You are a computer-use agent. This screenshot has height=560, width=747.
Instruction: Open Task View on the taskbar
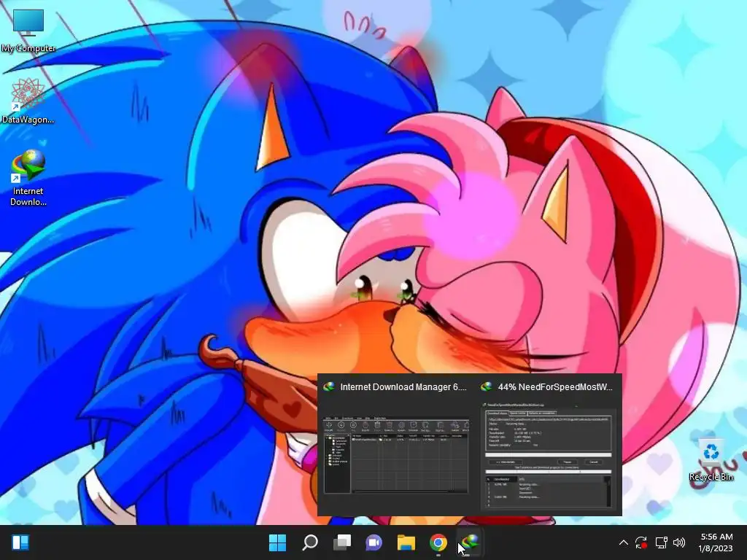pyautogui.click(x=342, y=542)
